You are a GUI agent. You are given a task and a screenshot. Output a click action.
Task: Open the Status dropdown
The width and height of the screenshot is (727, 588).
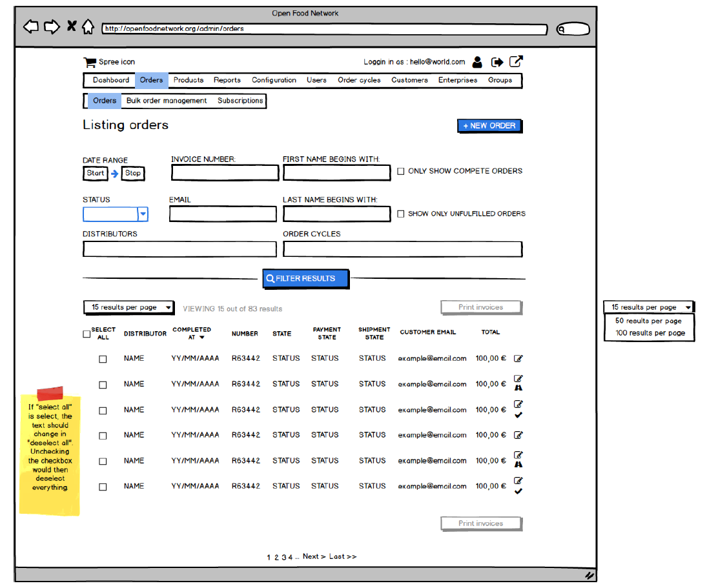click(x=116, y=214)
